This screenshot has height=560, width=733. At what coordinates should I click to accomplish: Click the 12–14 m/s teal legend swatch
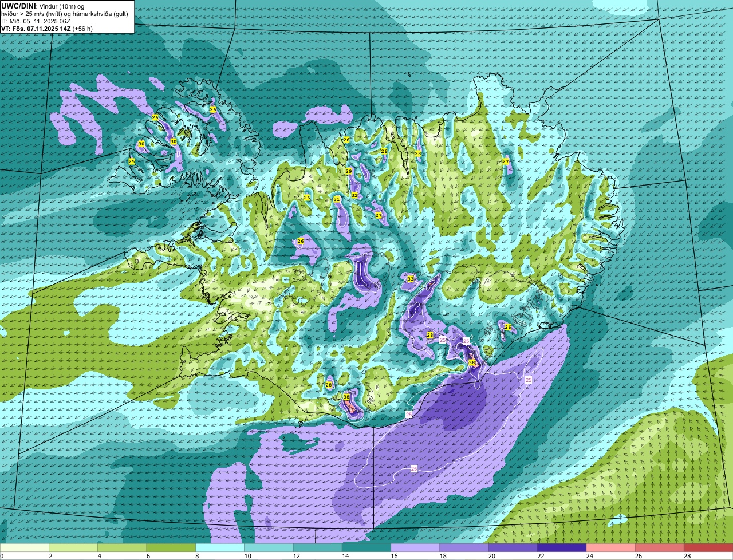(317, 547)
